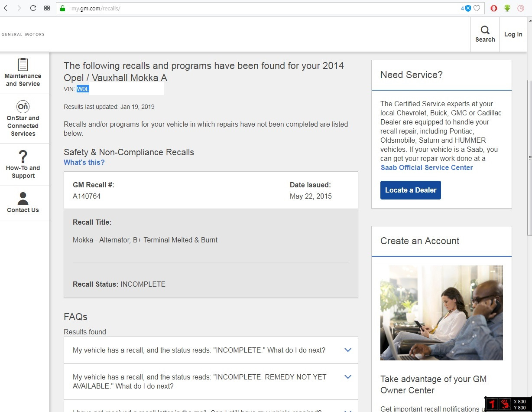Expand FAQ about REMEDY NOT YET AVAILABLE
Viewport: 532px width, 412px height.
point(211,382)
